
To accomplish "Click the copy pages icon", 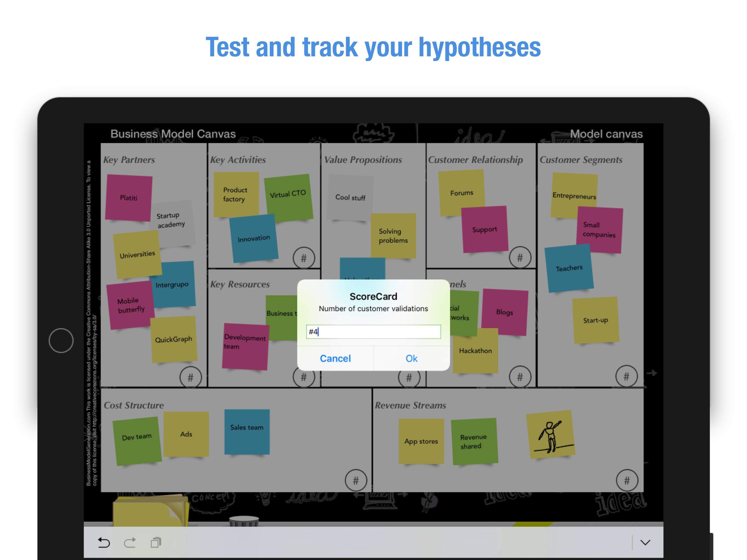I will 156,542.
